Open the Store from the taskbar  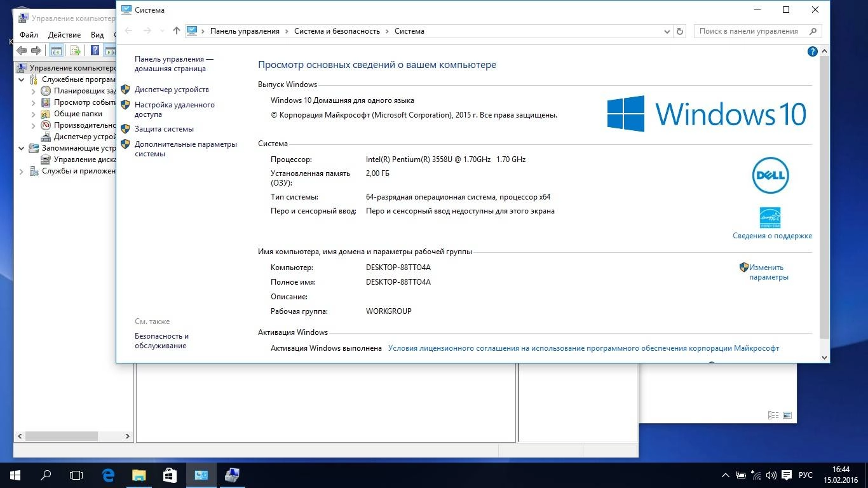(x=169, y=475)
